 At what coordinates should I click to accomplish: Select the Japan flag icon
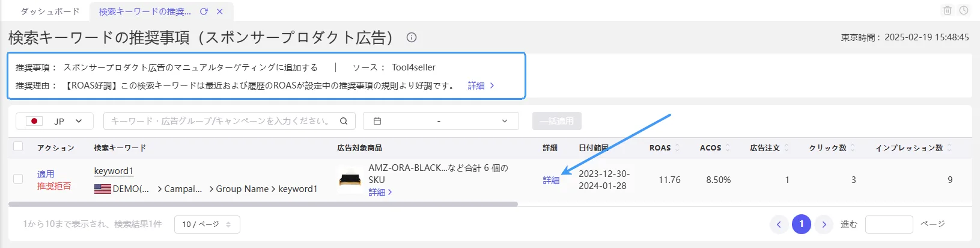click(x=34, y=121)
